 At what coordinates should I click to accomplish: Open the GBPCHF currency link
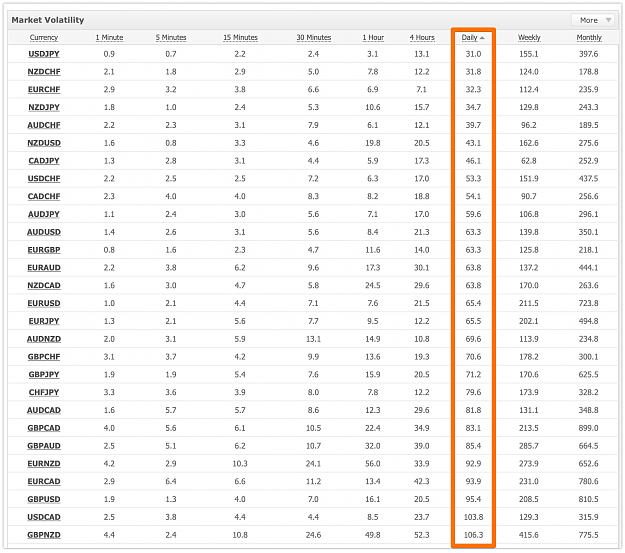44,357
